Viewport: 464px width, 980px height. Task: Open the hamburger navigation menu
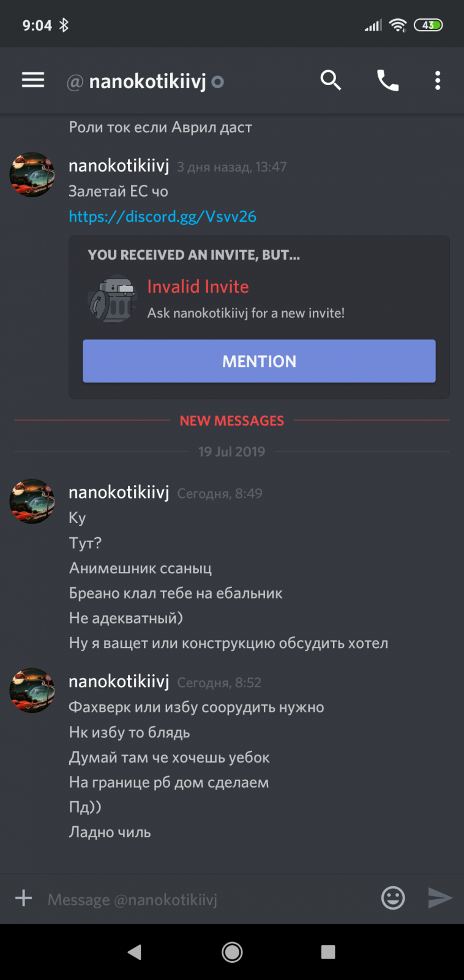tap(33, 80)
